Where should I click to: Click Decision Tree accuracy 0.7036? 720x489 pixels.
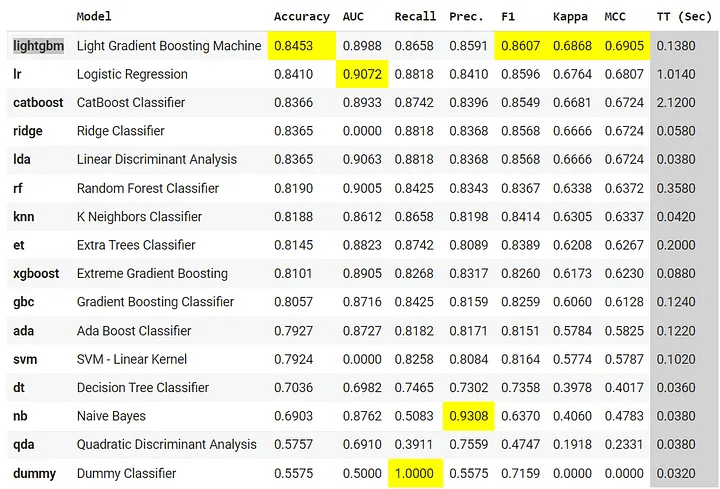point(293,388)
